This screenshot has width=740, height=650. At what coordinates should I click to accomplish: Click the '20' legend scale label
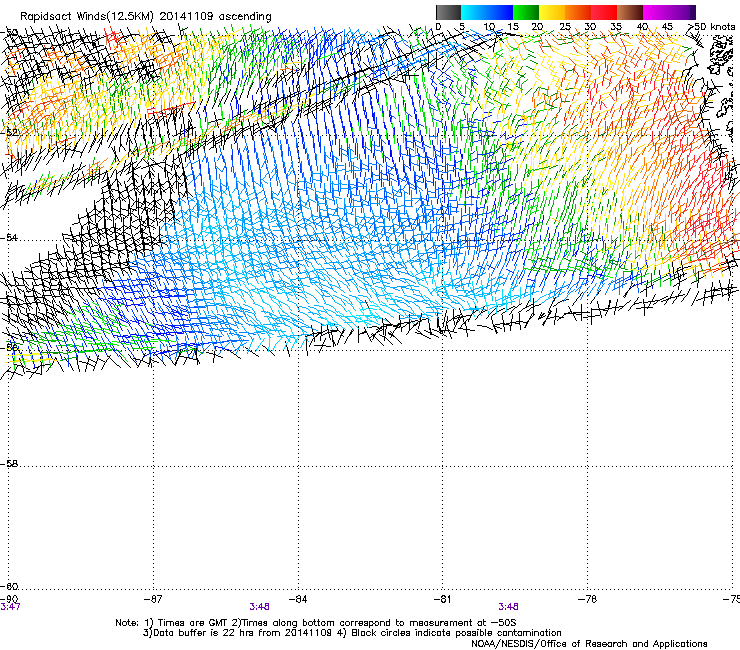pyautogui.click(x=537, y=27)
